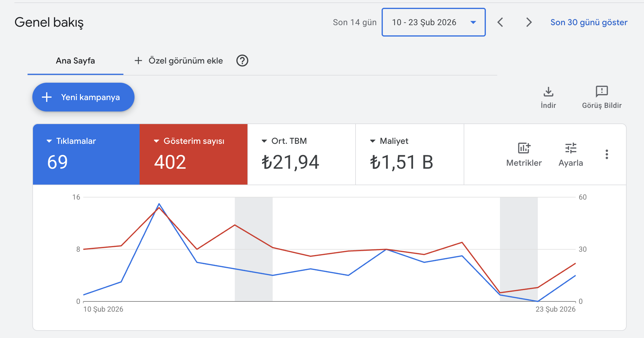Open the three-dot overflow menu on metrics panel

(x=607, y=154)
